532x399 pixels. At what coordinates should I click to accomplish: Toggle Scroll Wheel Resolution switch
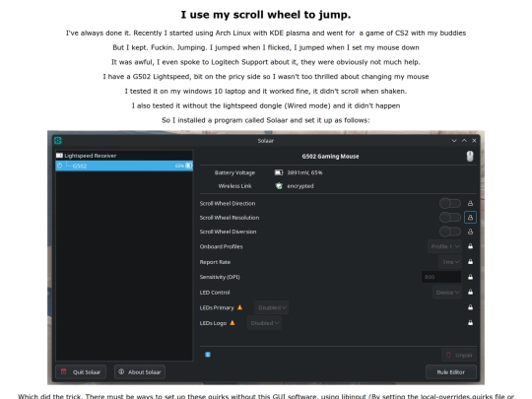pyautogui.click(x=450, y=217)
